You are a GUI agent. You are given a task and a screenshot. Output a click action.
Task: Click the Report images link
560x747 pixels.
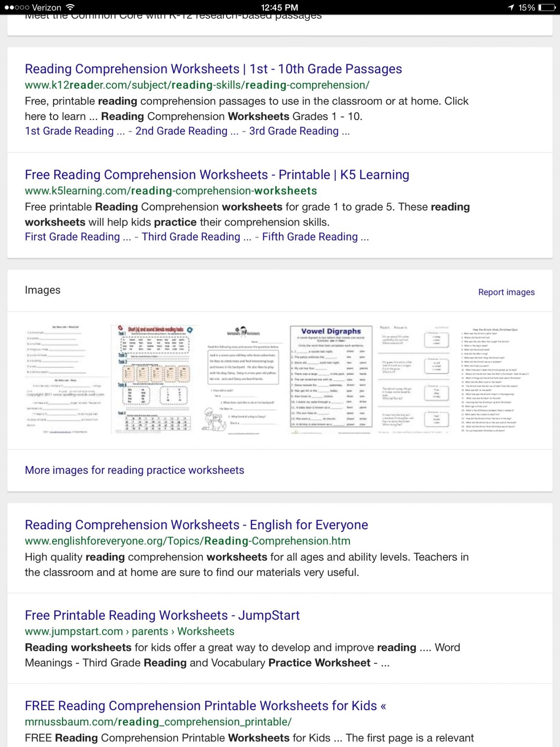(506, 292)
